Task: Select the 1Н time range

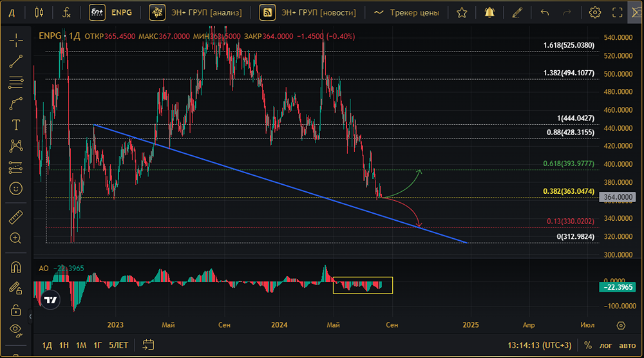Action: point(64,345)
